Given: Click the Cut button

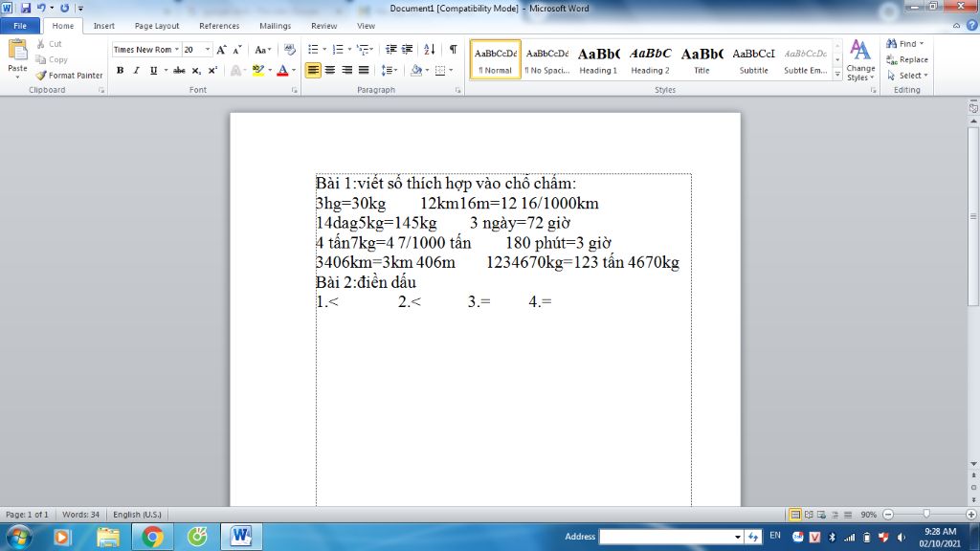Looking at the screenshot, I should [x=50, y=44].
